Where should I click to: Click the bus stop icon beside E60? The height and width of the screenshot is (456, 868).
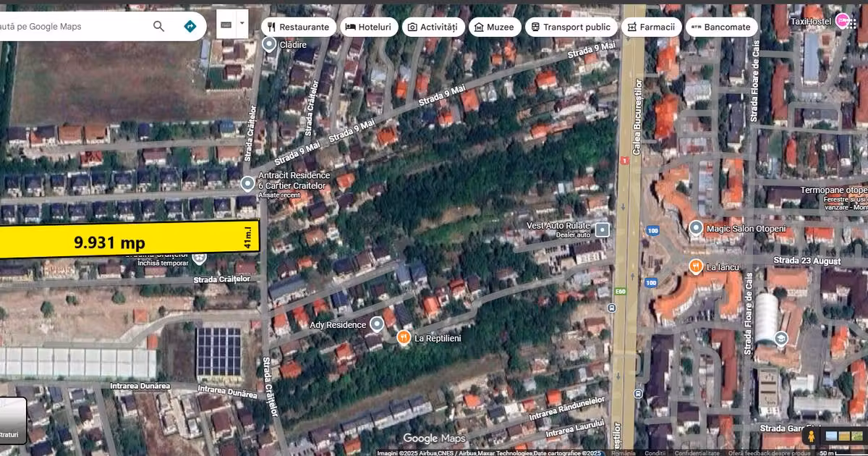point(612,308)
